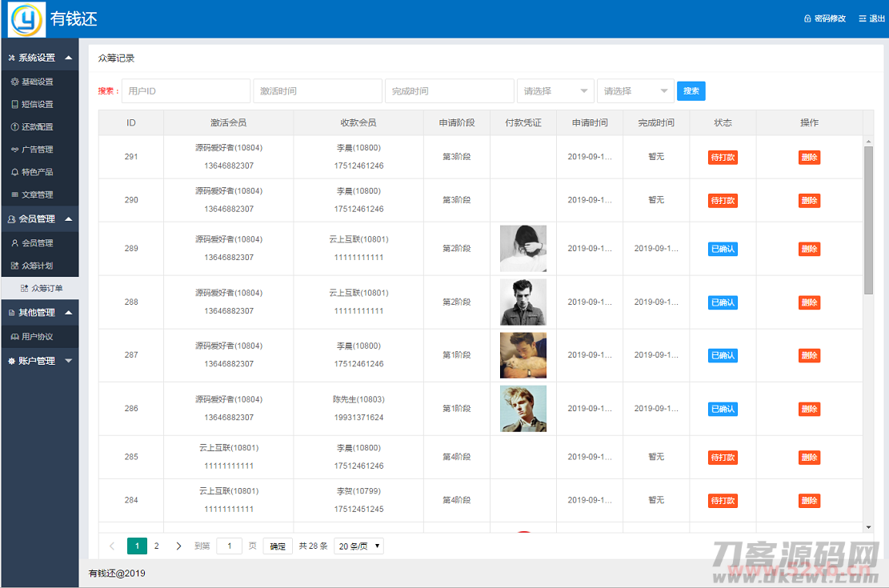The height and width of the screenshot is (588, 889).
Task: Click the 密码修改 lock icon
Action: click(807, 18)
